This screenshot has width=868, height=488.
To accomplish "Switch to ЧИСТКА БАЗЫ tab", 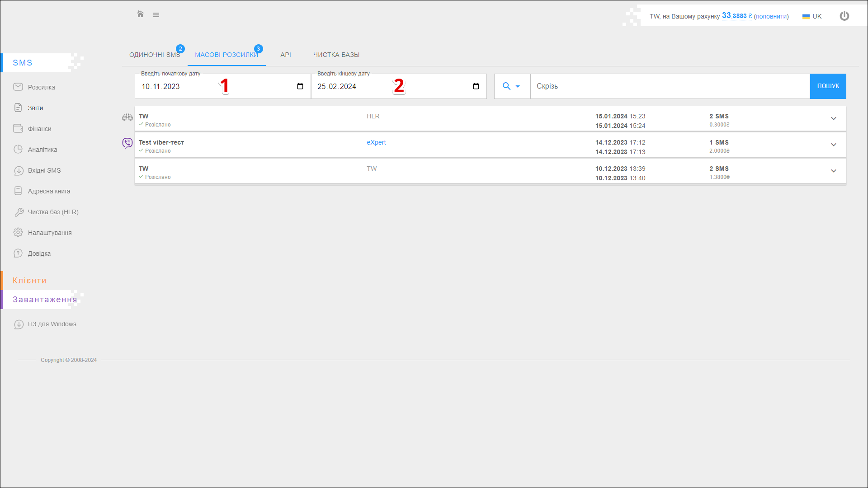I will click(x=336, y=55).
